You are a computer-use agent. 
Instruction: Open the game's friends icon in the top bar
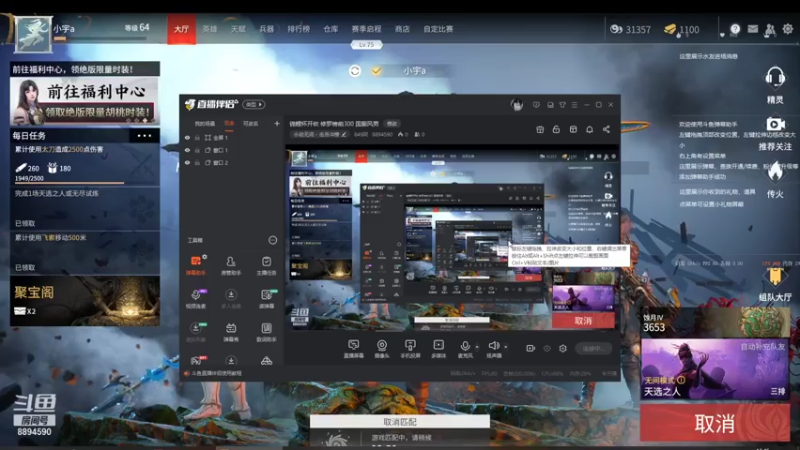pos(770,30)
